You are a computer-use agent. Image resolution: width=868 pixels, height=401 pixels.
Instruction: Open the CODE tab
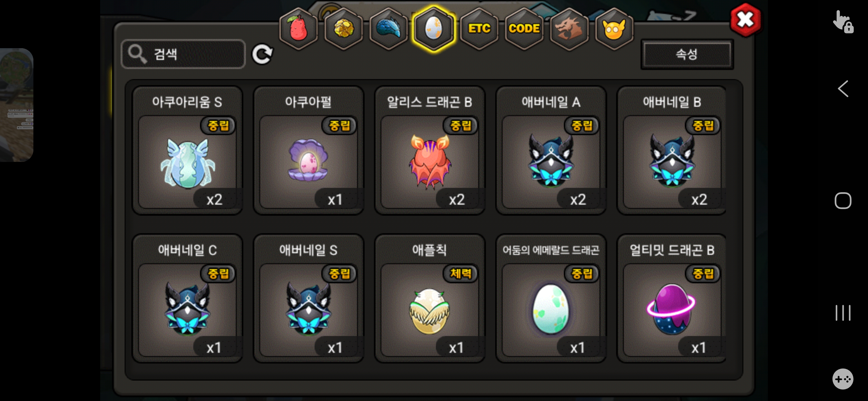coord(524,29)
